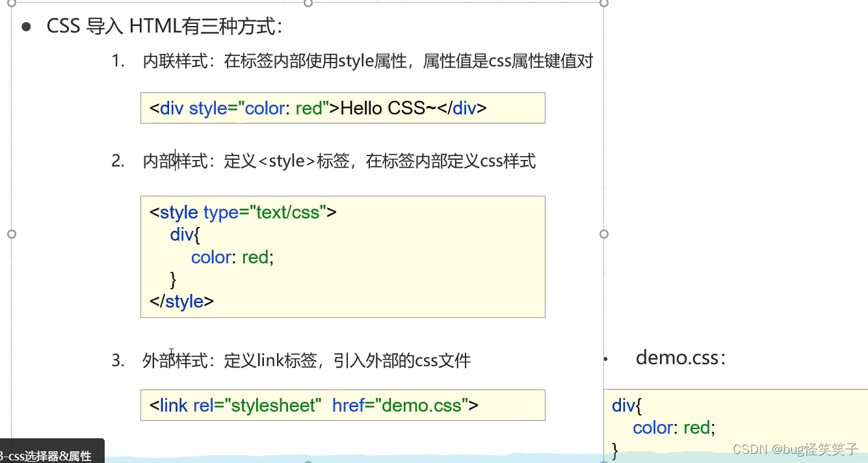Viewport: 868px width, 463px height.
Task: Click the top-center selection handle of the text box
Action: 308,3
